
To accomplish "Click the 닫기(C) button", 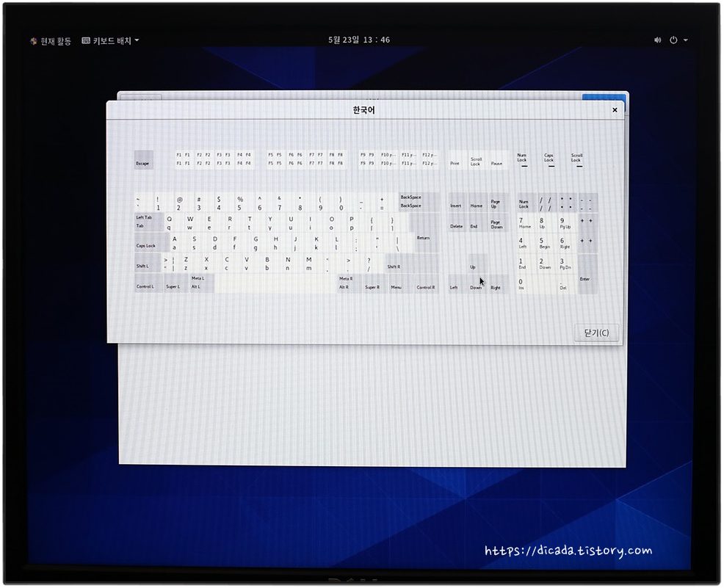I will click(x=596, y=333).
